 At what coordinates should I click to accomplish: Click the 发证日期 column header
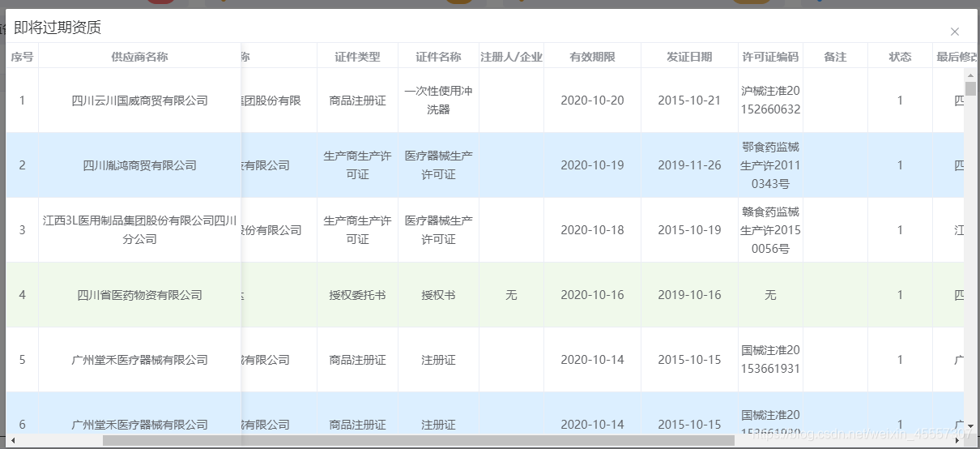pos(689,57)
